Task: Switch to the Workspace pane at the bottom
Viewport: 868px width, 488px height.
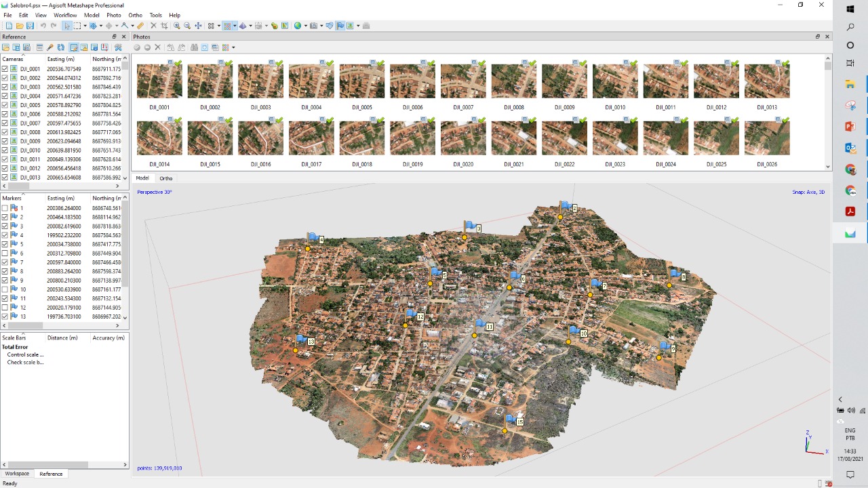Action: (16, 473)
